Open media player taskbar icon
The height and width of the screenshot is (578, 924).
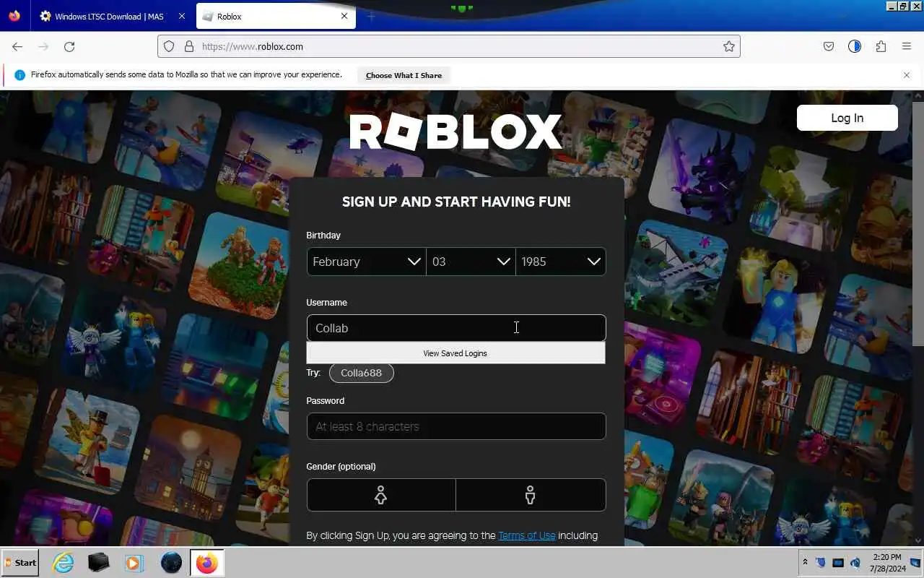tap(134, 563)
